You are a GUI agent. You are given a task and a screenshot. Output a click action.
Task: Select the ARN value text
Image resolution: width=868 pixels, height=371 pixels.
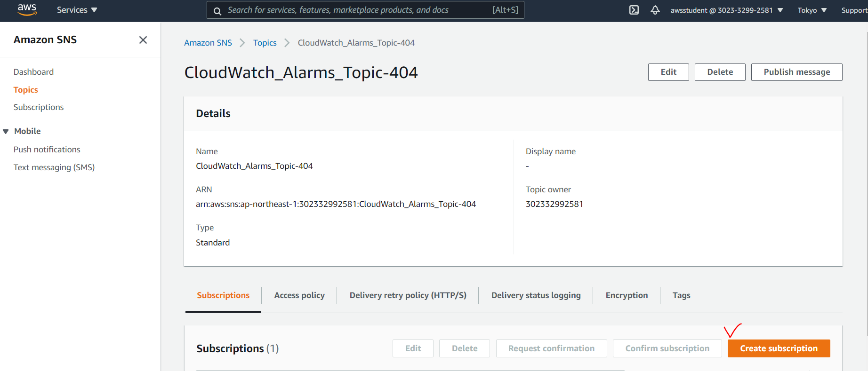(x=336, y=204)
